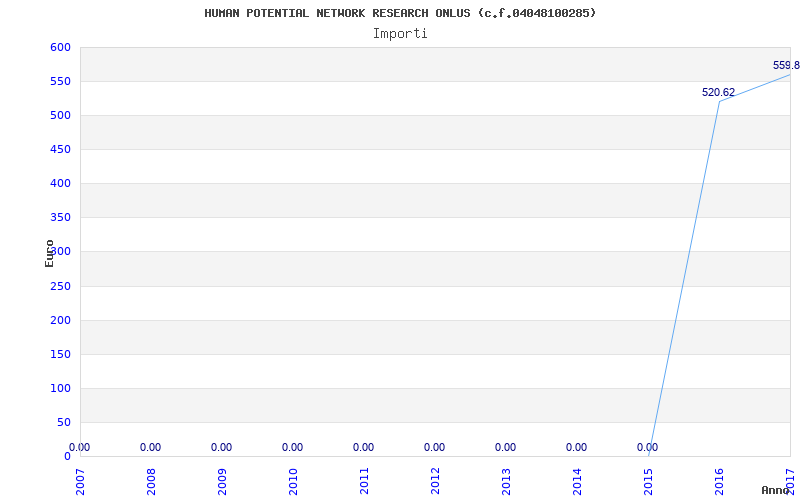Click the 250 y-axis value
The height and width of the screenshot is (500, 800).
(60, 286)
